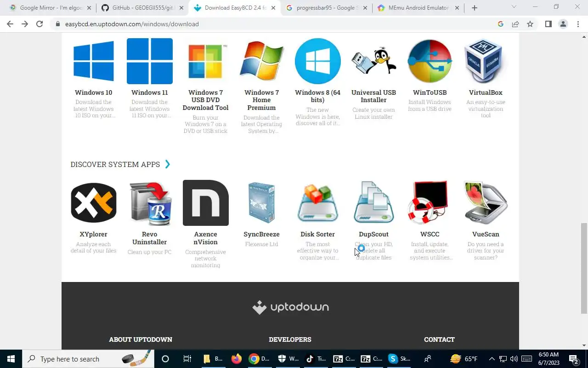Close the Download EasyBCD tab
Viewport: 588px width, 368px height.
click(x=273, y=8)
